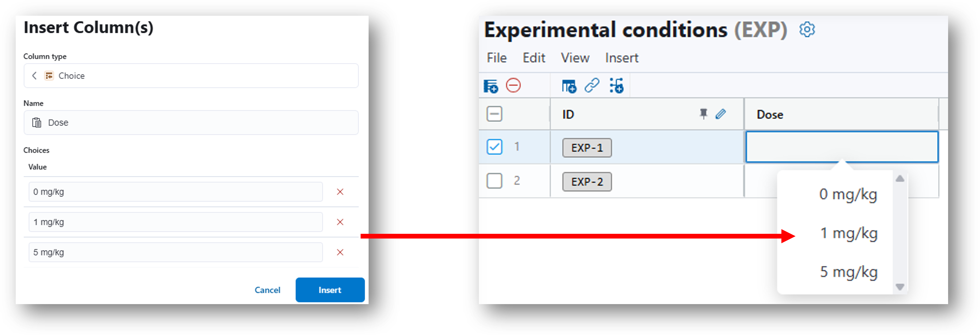Delete the 5 mg/kg choice value

tap(340, 252)
